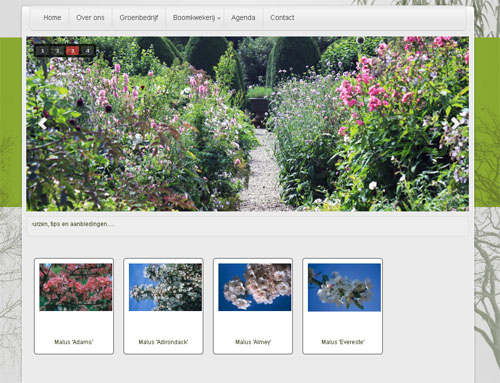Follow the Malus 'Adams' caption link

[74, 342]
